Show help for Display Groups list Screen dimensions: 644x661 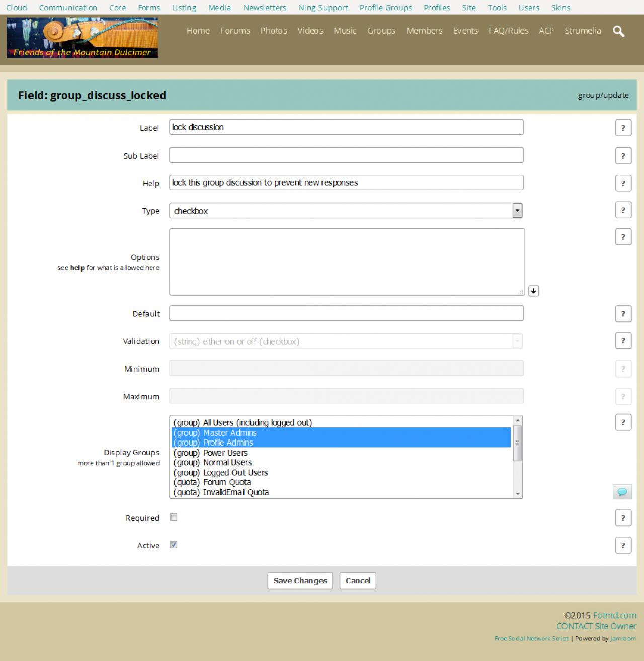click(x=623, y=422)
